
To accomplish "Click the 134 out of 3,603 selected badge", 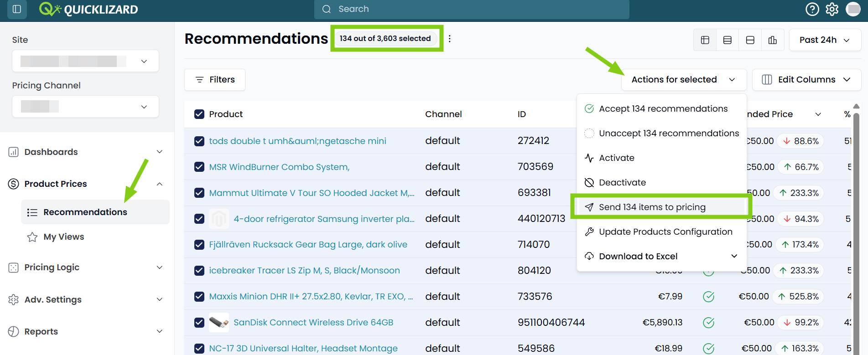I will (x=385, y=39).
